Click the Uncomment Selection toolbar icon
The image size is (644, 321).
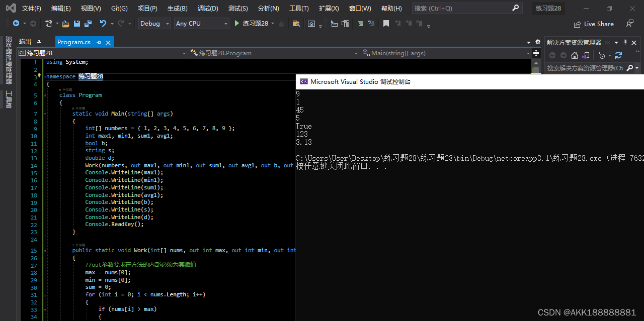click(371, 24)
